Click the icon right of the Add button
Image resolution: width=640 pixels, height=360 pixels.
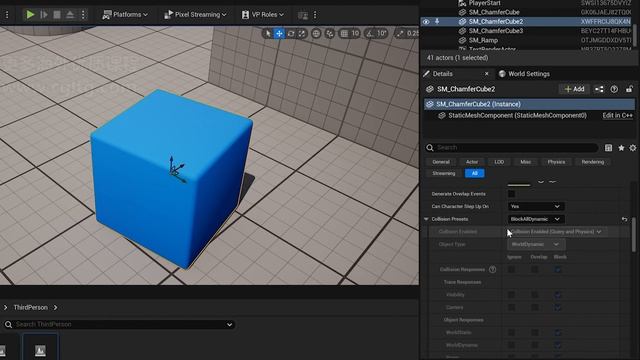pyautogui.click(x=599, y=89)
